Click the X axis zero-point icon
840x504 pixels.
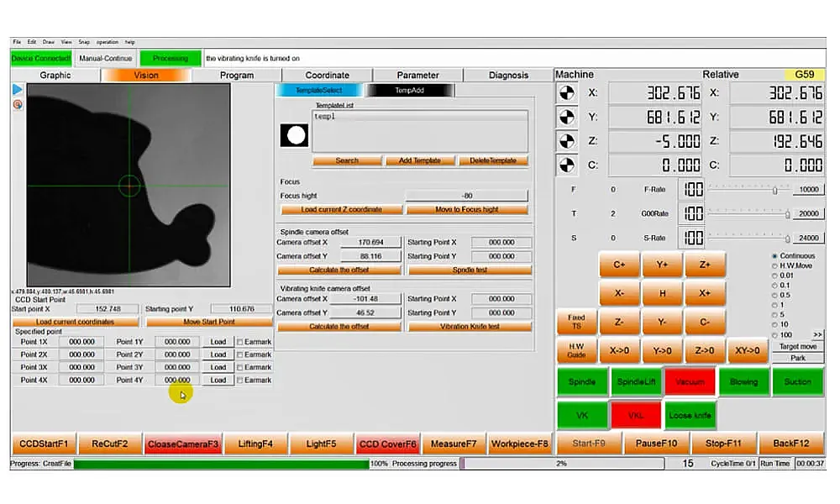tap(567, 93)
